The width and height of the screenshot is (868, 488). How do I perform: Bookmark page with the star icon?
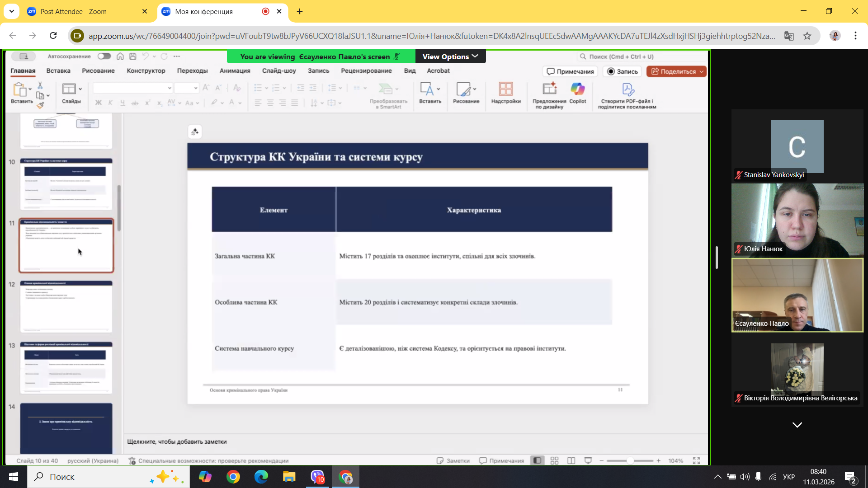807,36
